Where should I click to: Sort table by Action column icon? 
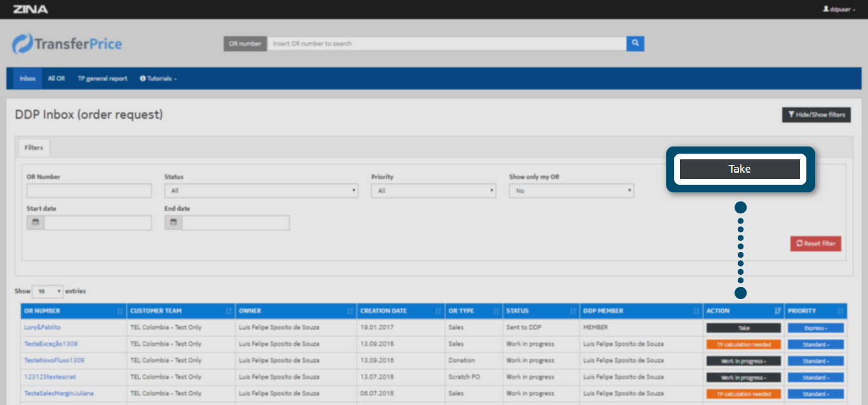(x=777, y=311)
